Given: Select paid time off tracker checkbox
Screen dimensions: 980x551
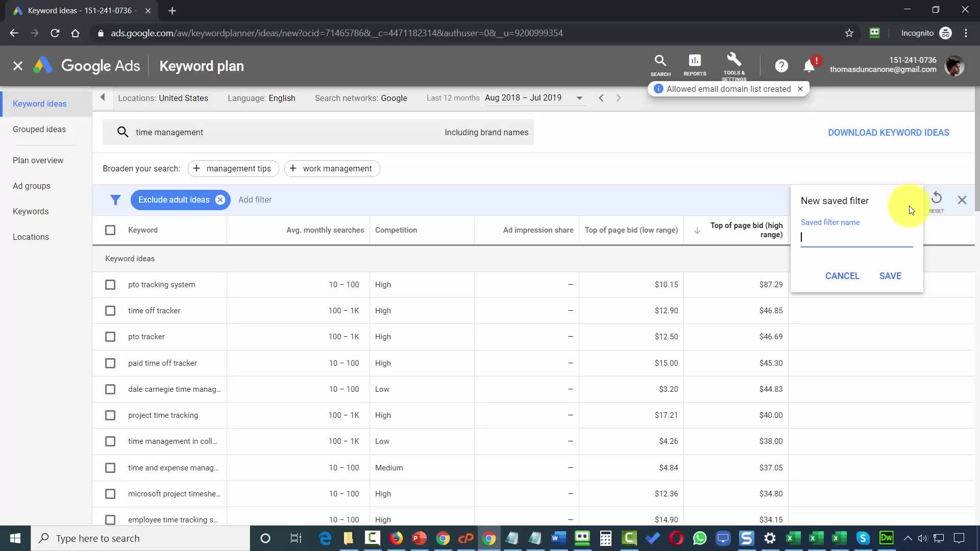Looking at the screenshot, I should coord(110,363).
